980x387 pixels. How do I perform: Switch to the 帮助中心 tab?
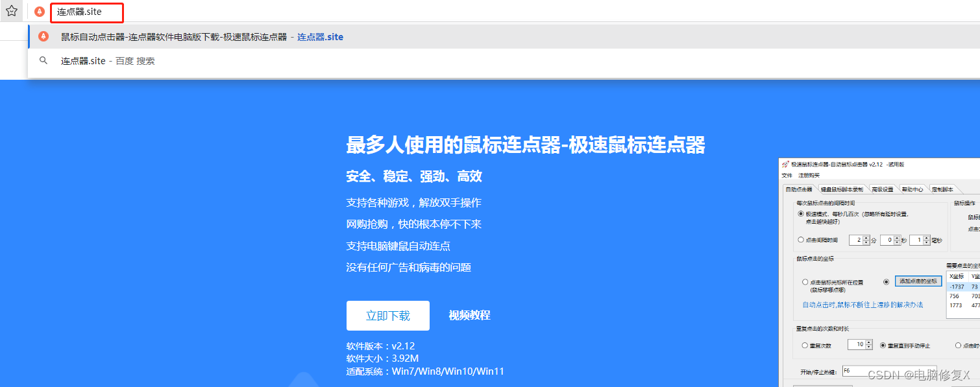pos(913,189)
